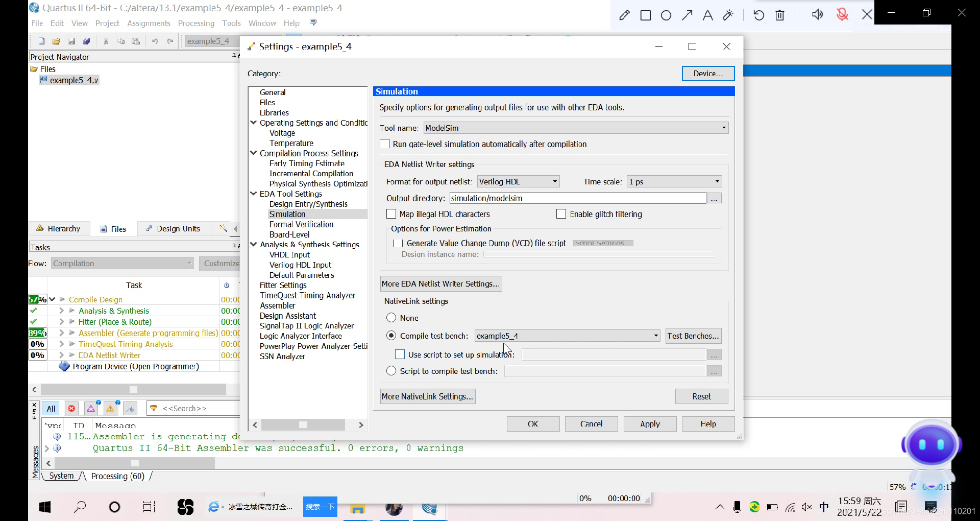Filter messages by critical warning icon
Screen dimensions: 980x521
tap(91, 409)
